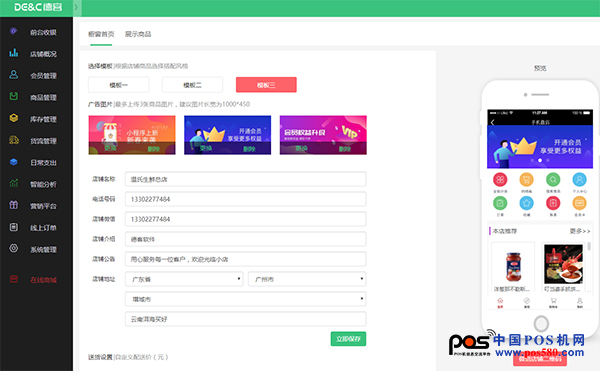Switch to the 橱窗首页 tab
Viewport: 600px width, 371px height.
(x=101, y=34)
